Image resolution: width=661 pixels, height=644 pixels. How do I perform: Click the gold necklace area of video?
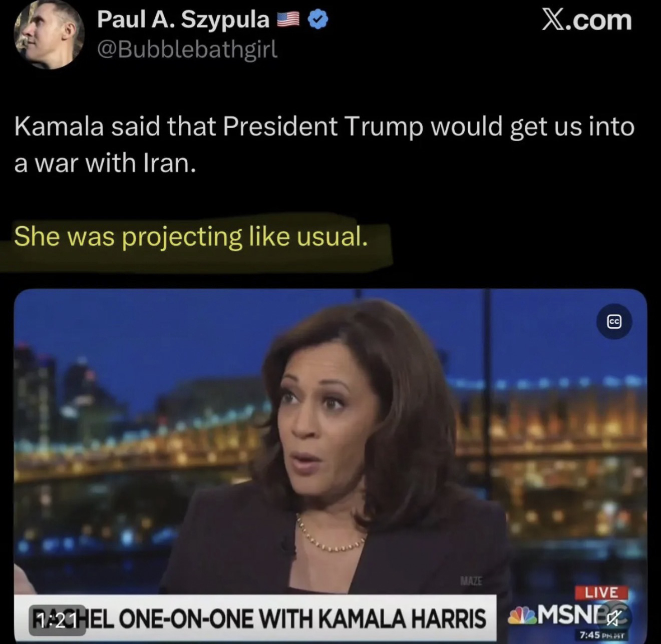click(330, 535)
